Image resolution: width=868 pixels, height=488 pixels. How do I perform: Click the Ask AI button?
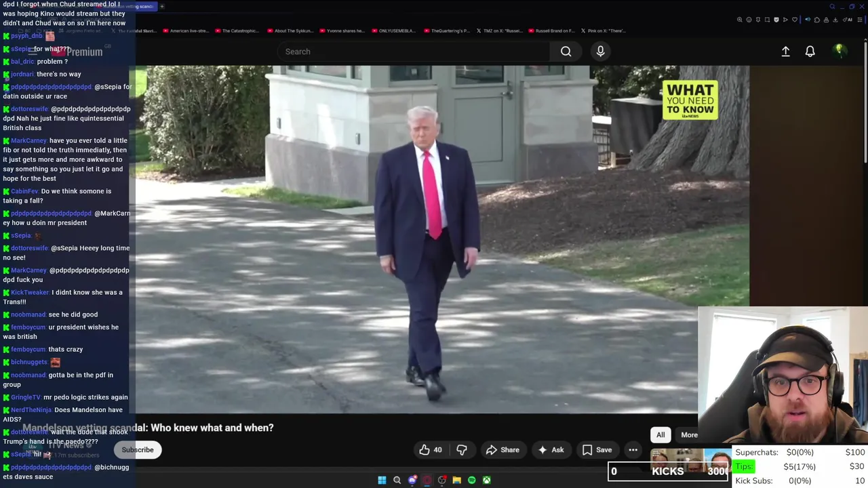click(x=551, y=449)
